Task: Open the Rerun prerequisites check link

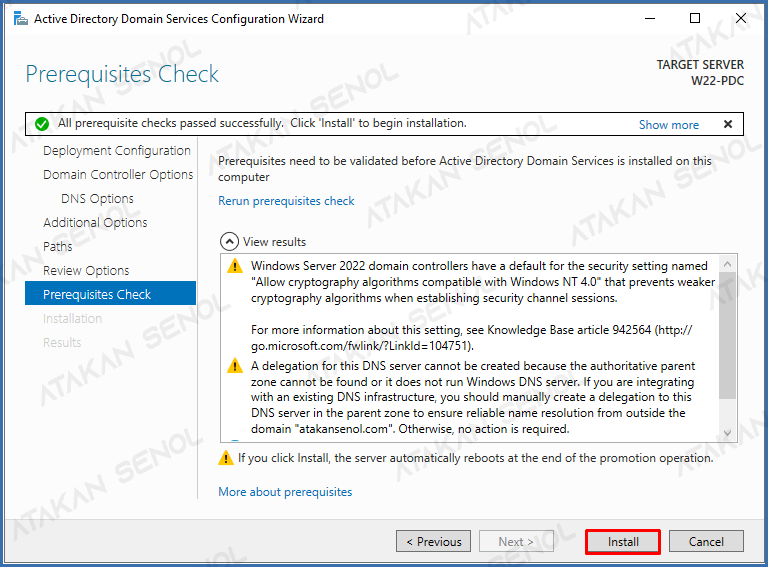Action: click(x=286, y=201)
